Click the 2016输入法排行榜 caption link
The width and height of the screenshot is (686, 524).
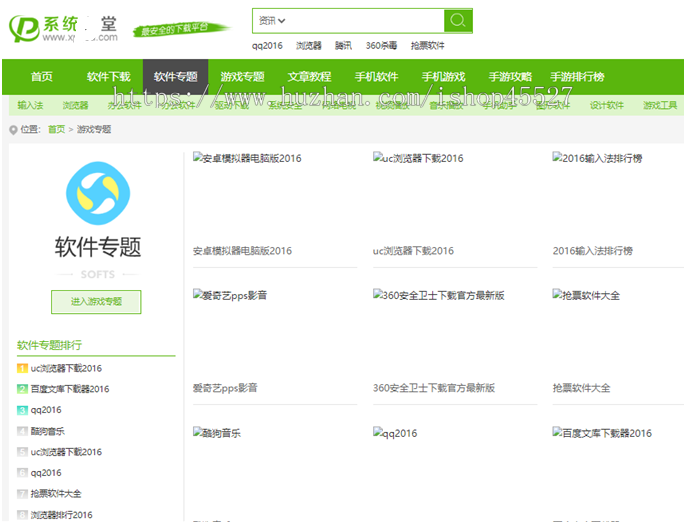pyautogui.click(x=592, y=251)
